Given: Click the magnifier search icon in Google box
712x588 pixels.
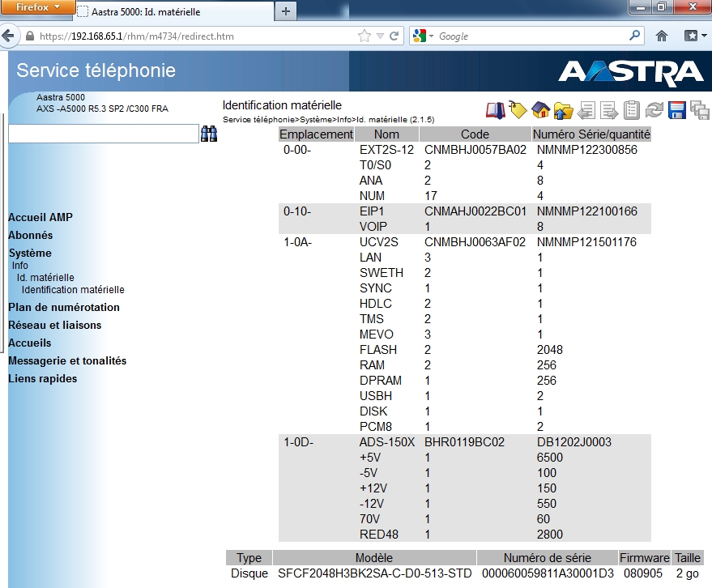Looking at the screenshot, I should pos(634,36).
